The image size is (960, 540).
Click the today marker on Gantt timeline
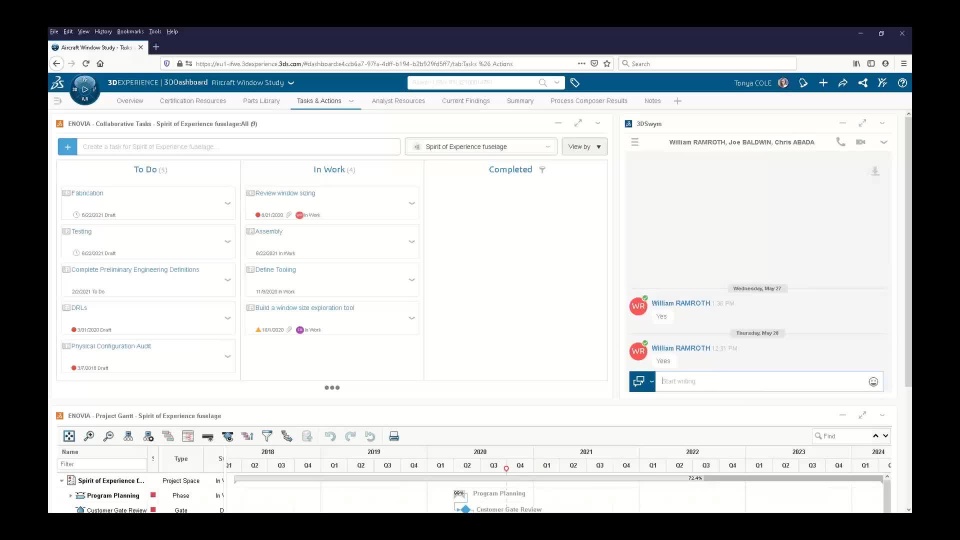pyautogui.click(x=506, y=468)
